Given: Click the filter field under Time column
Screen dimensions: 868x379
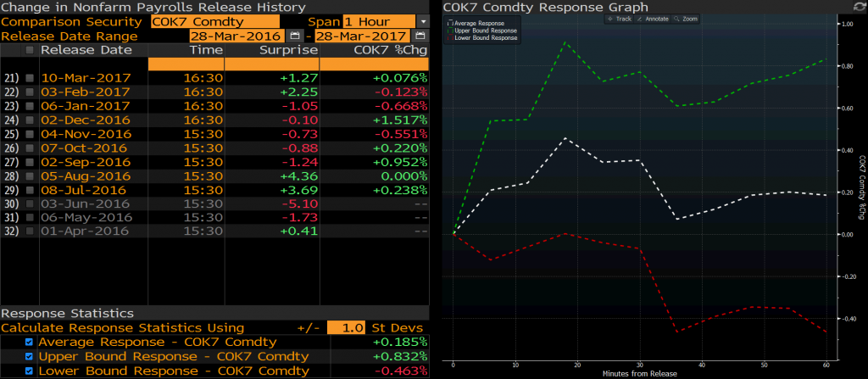Looking at the screenshot, I should 186,64.
